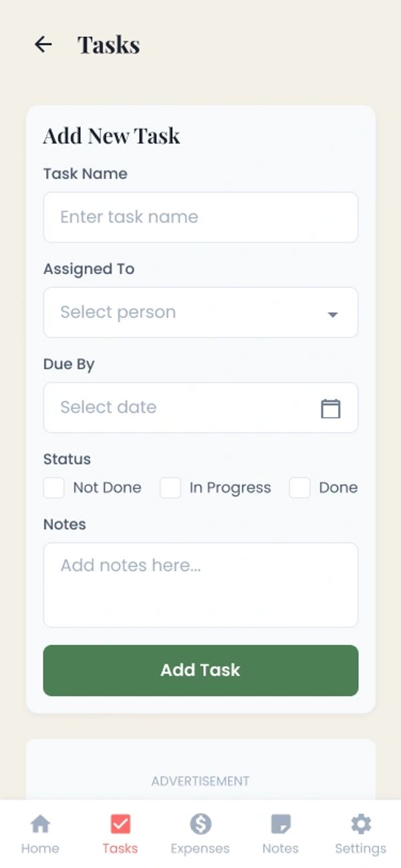The image size is (401, 868).
Task: Expand the Select person dropdown arrow
Action: pyautogui.click(x=332, y=314)
